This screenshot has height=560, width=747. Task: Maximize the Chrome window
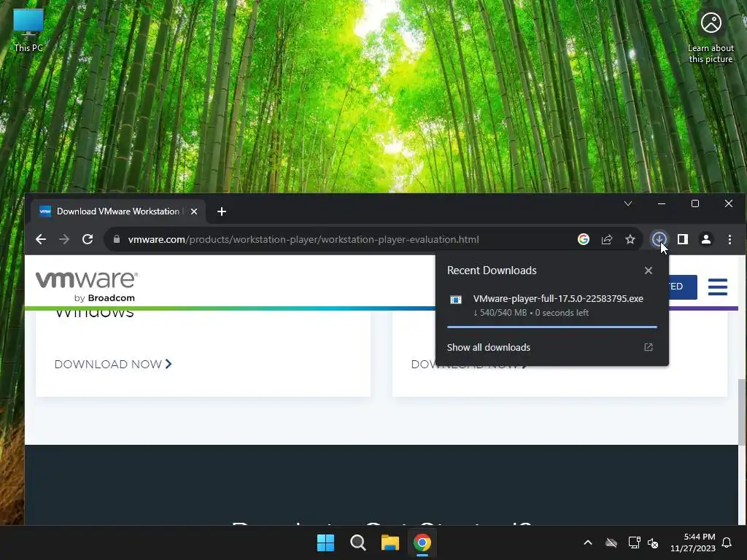point(695,204)
